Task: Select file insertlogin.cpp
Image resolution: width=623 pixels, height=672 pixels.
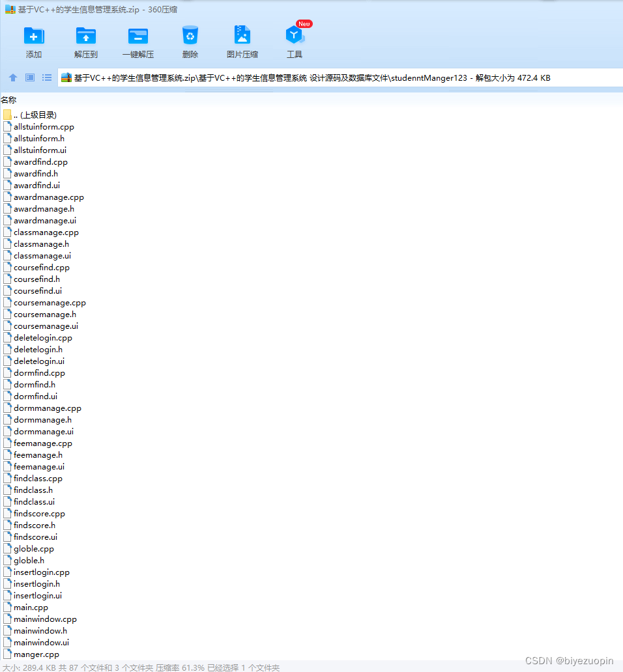Action: [x=36, y=572]
